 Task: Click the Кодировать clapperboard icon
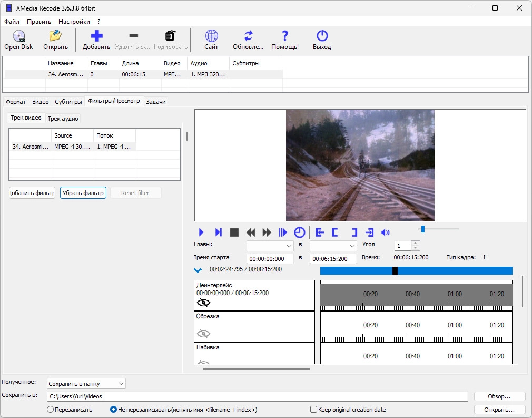point(170,36)
